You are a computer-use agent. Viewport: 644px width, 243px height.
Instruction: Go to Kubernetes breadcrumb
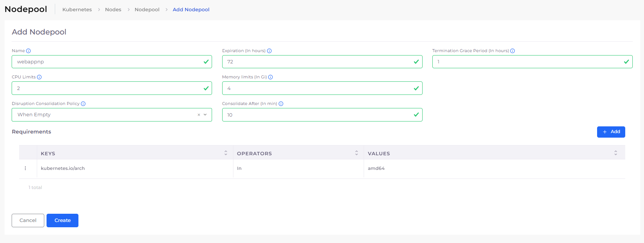click(x=77, y=10)
